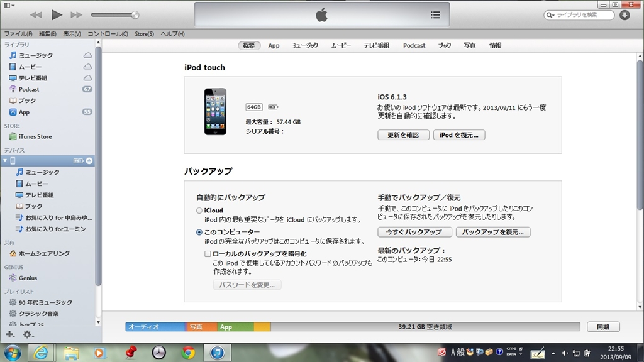Viewport: 644px width, 362px height.
Task: Open the ヘルプ(H) menu
Action: [x=172, y=34]
